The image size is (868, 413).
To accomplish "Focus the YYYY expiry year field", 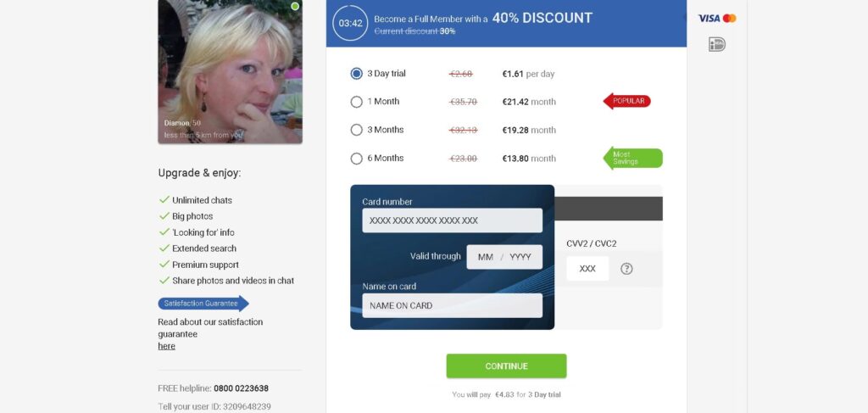I will (x=520, y=257).
